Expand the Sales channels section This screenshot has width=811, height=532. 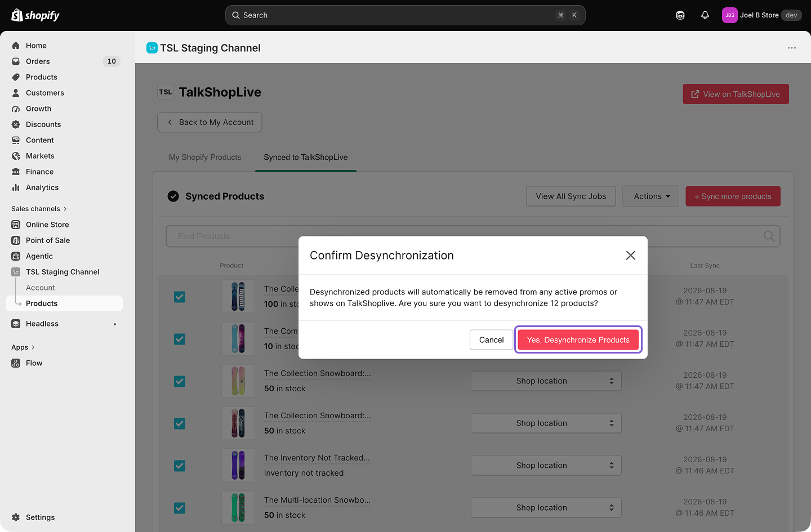(39, 209)
